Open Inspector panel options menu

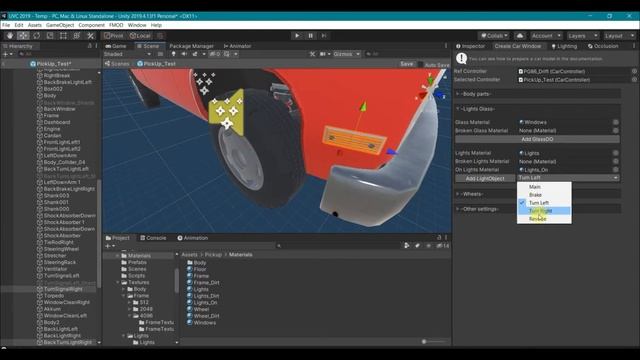[x=634, y=46]
